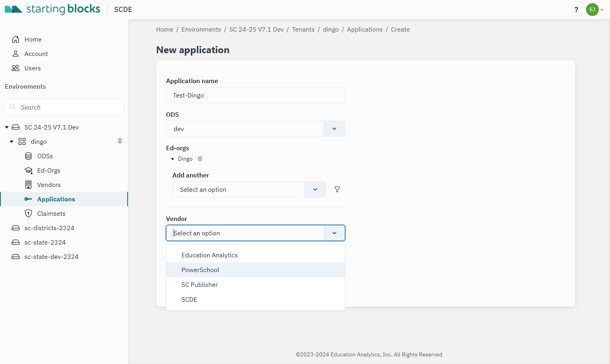Image resolution: width=610 pixels, height=364 pixels.
Task: Click the Account person icon
Action: coord(16,54)
